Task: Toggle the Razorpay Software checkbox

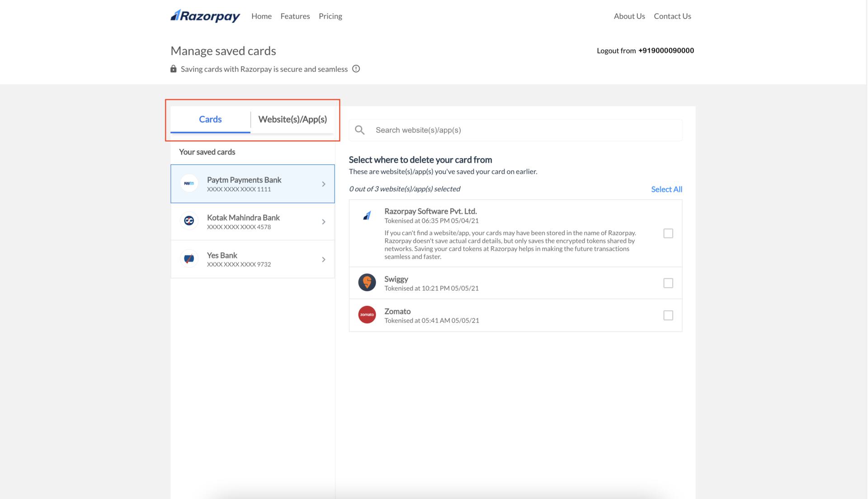Action: pyautogui.click(x=668, y=233)
